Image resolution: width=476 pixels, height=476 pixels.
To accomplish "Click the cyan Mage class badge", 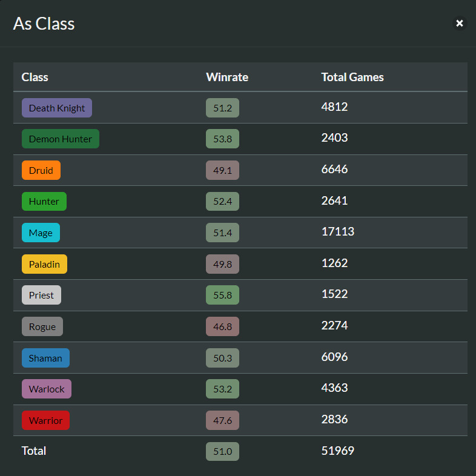I will [x=41, y=233].
